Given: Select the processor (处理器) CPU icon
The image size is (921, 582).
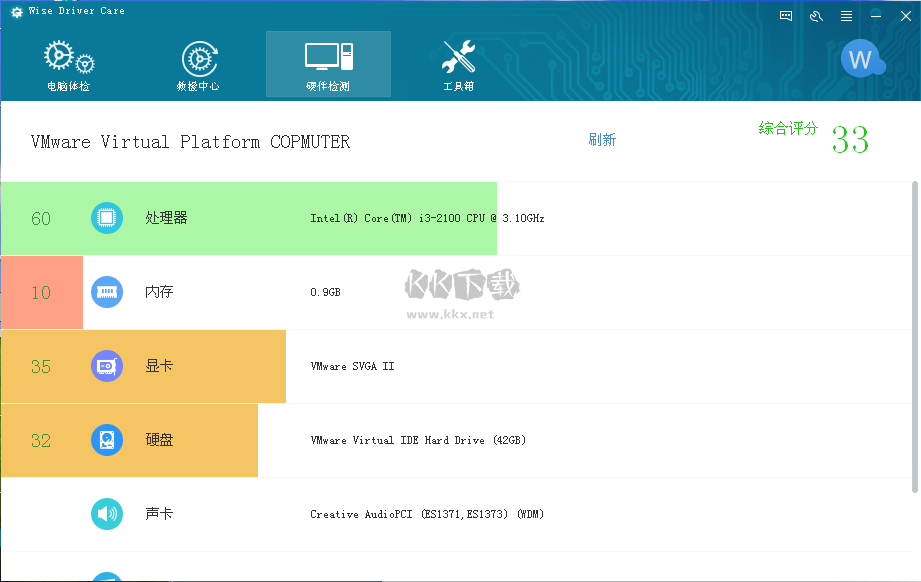Looking at the screenshot, I should click(107, 218).
